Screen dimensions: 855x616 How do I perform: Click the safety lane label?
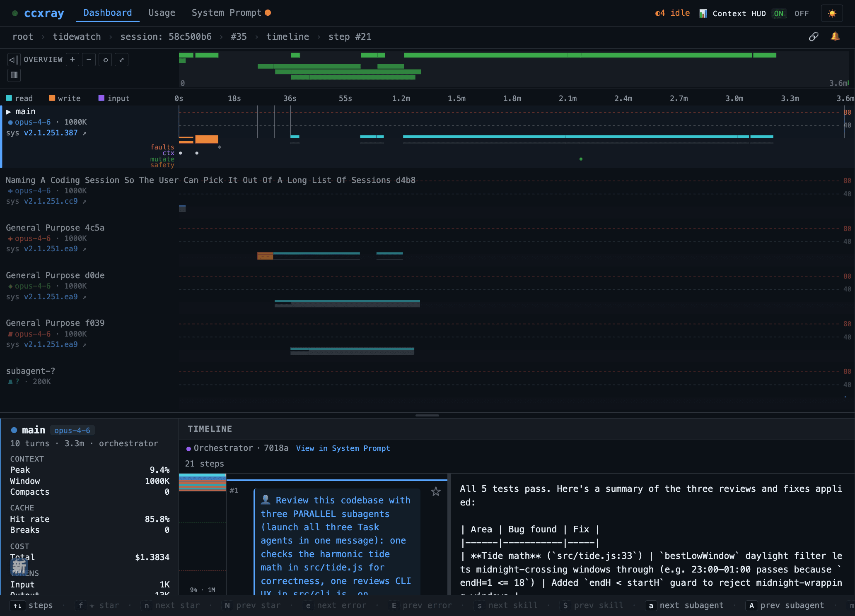162,165
